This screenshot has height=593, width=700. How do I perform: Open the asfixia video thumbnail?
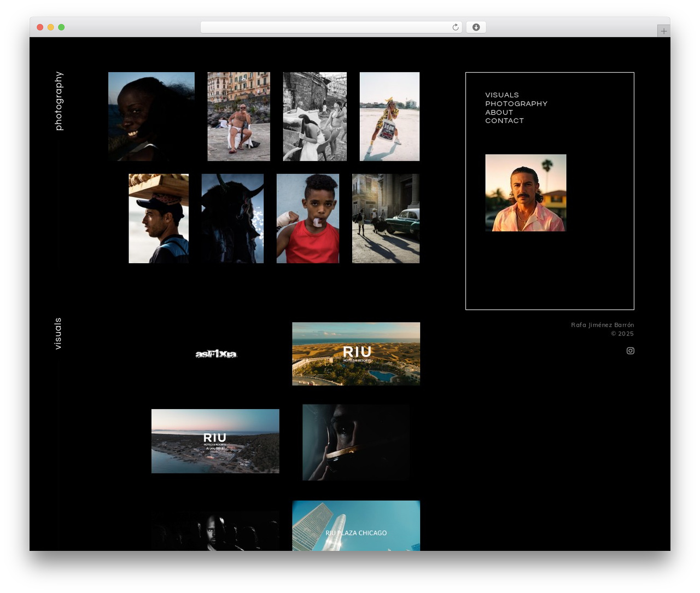(215, 354)
